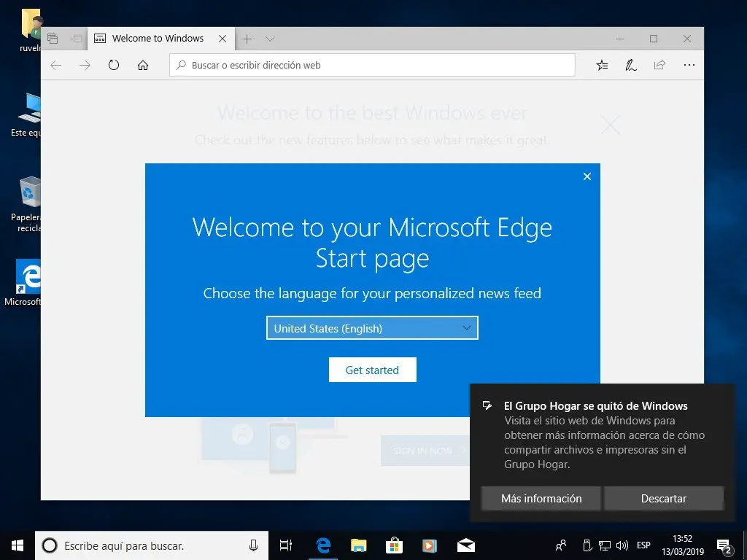Image resolution: width=747 pixels, height=560 pixels.
Task: Refresh the page in Edge
Action: coord(113,65)
